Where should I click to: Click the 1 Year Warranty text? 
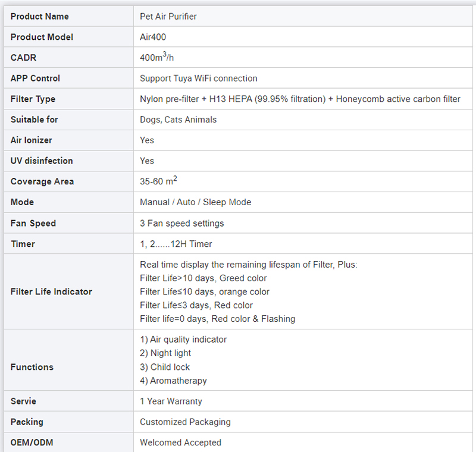pos(171,401)
